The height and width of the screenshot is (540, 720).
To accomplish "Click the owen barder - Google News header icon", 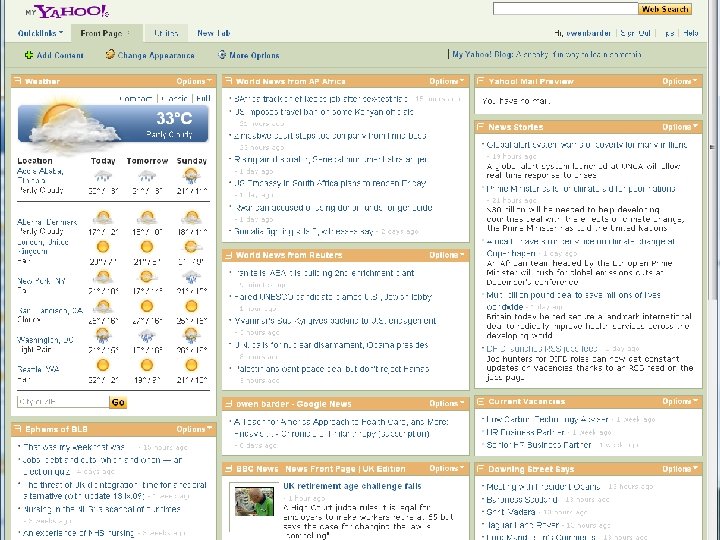I will point(228,404).
